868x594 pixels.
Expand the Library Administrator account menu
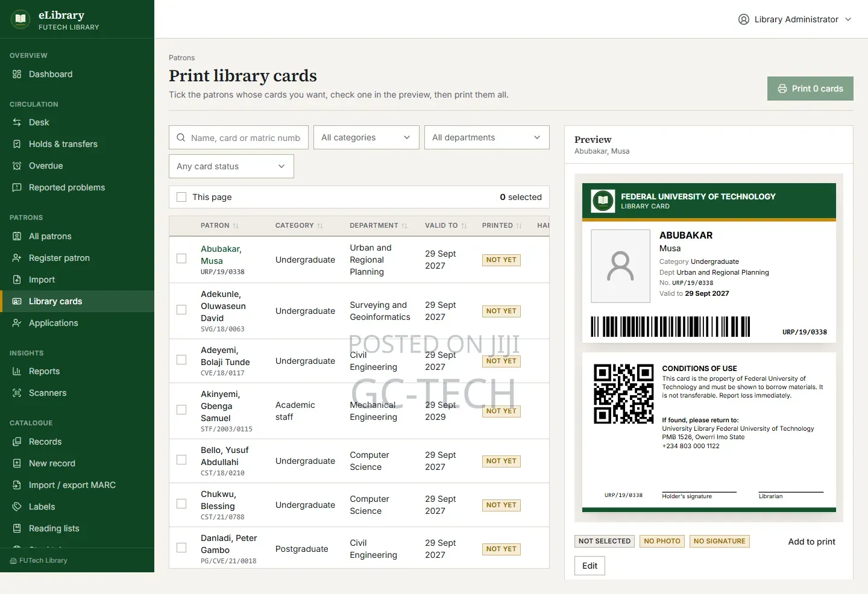795,19
